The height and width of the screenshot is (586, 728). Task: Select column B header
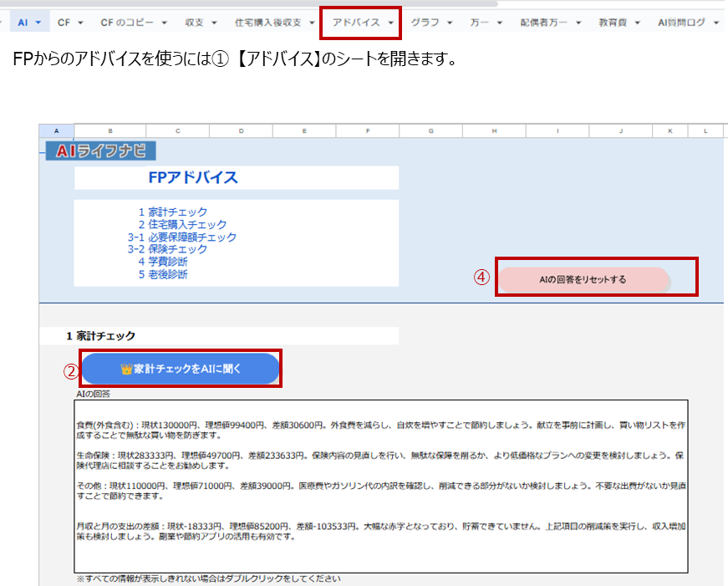(110, 131)
